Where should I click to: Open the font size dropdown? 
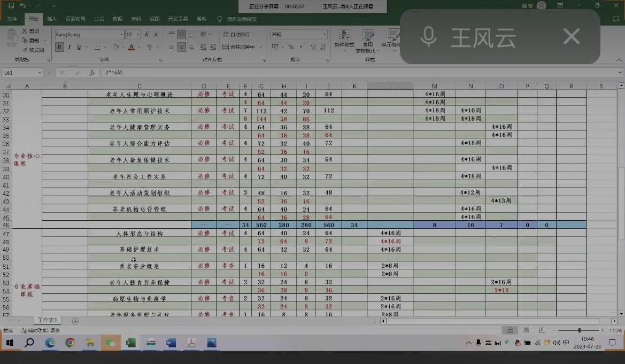pyautogui.click(x=138, y=35)
